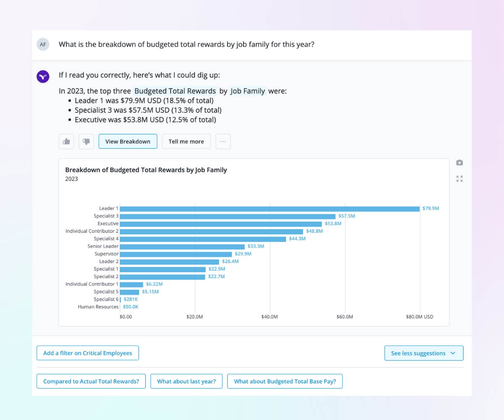Click the Supervisor axis label
This screenshot has width=504, height=420.
[x=107, y=254]
